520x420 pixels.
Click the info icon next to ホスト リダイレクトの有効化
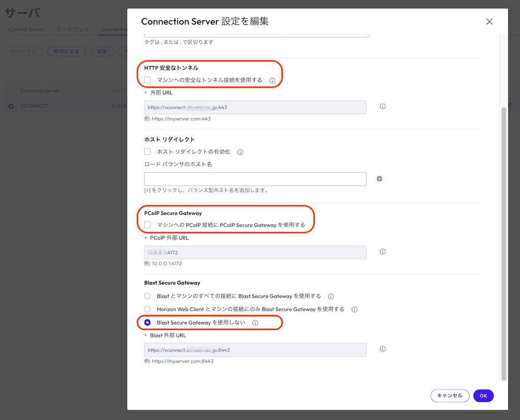(x=240, y=152)
